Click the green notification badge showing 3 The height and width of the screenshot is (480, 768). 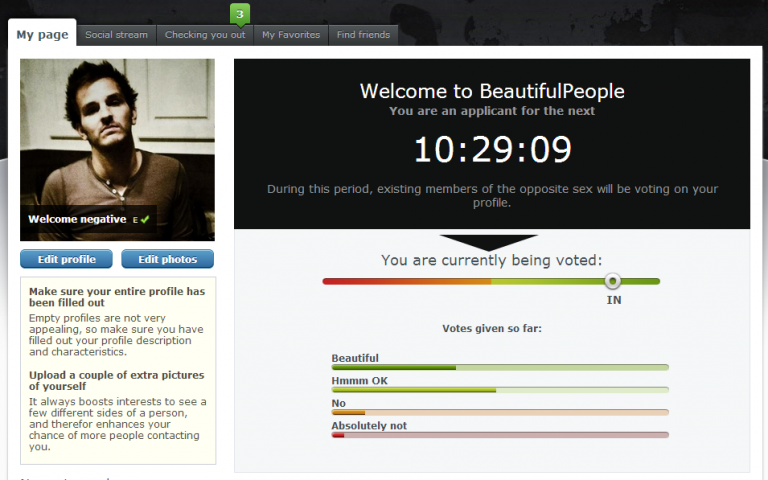(x=240, y=14)
